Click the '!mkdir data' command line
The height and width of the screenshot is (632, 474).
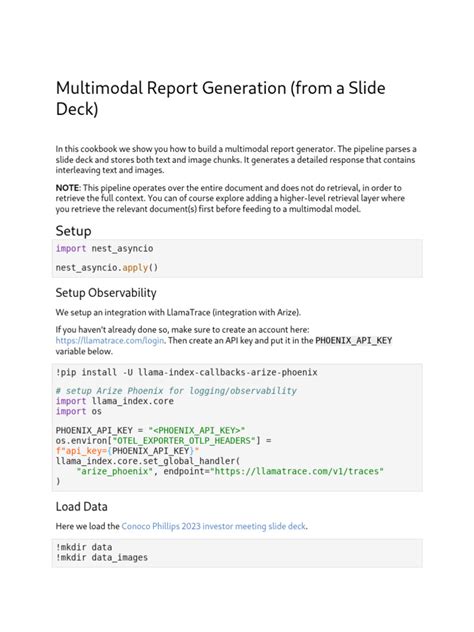[84, 547]
